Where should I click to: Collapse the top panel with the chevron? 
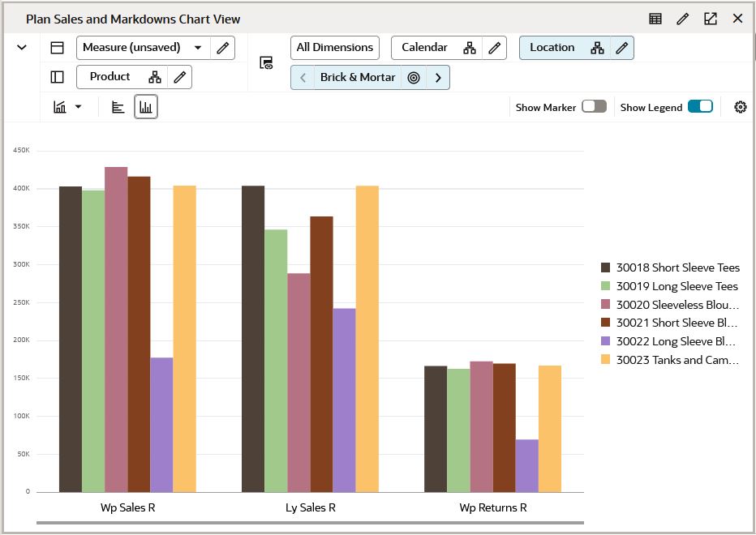(x=21, y=47)
